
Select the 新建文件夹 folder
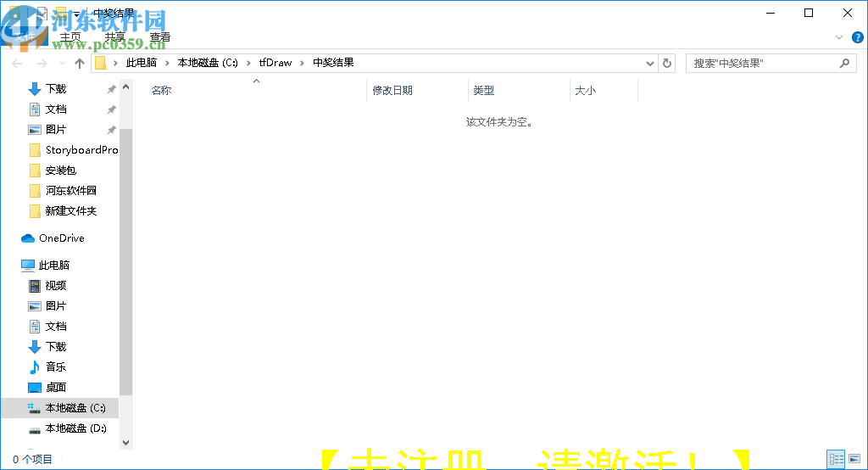[x=71, y=210]
